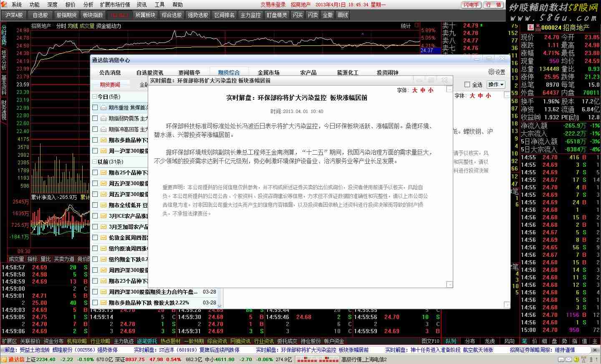Click the 强势选股 toolbar button
Image resolution: width=601 pixels, height=364 pixels.
click(198, 15)
